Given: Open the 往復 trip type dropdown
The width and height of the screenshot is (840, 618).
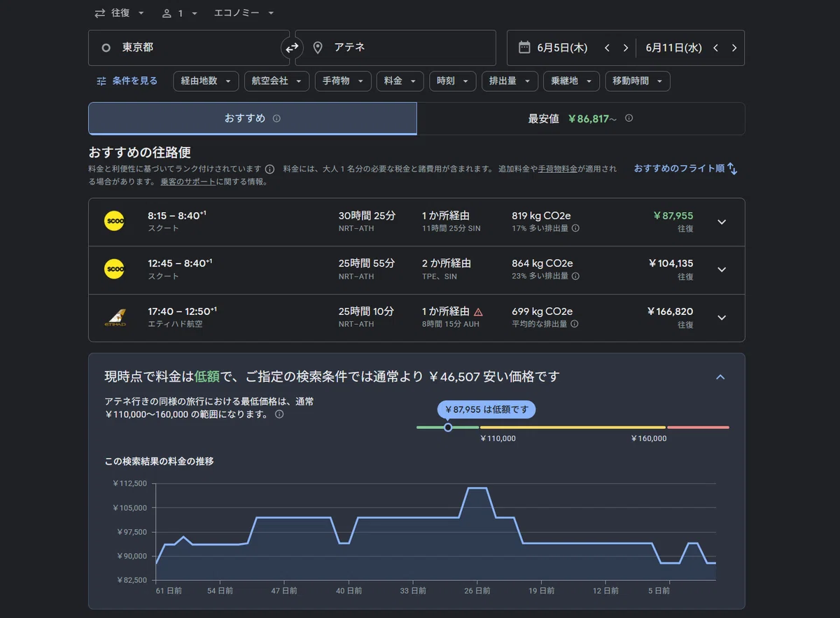Looking at the screenshot, I should pyautogui.click(x=119, y=13).
